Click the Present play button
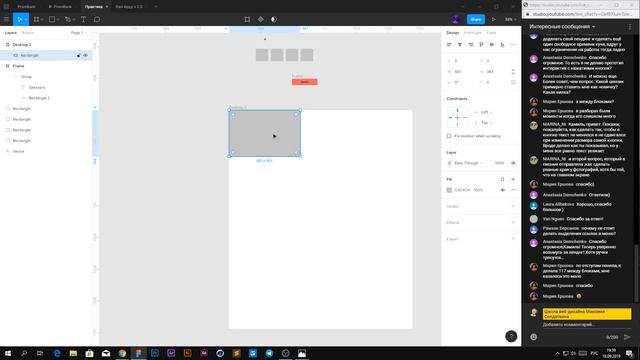 coord(493,19)
